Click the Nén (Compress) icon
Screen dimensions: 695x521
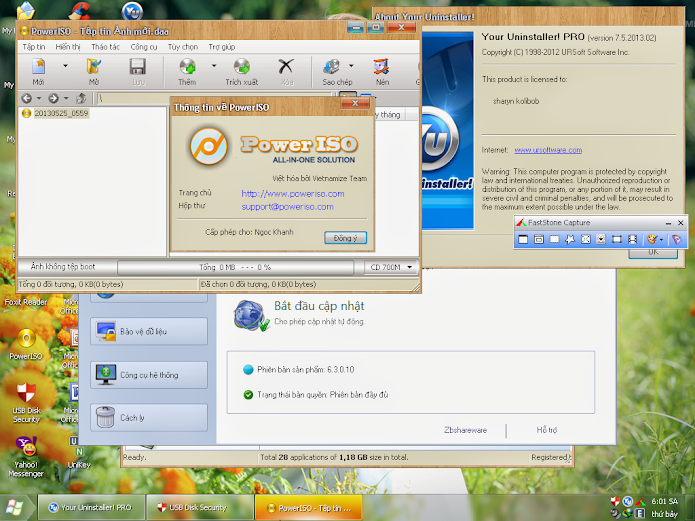(x=382, y=67)
